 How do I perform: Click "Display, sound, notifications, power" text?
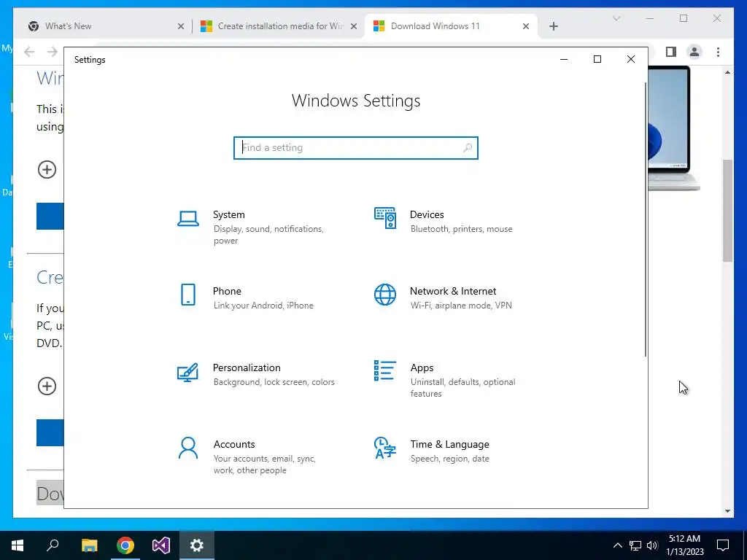pyautogui.click(x=268, y=235)
